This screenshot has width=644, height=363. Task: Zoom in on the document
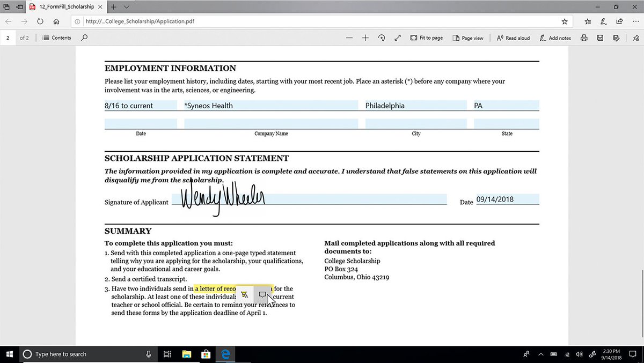pyautogui.click(x=365, y=38)
